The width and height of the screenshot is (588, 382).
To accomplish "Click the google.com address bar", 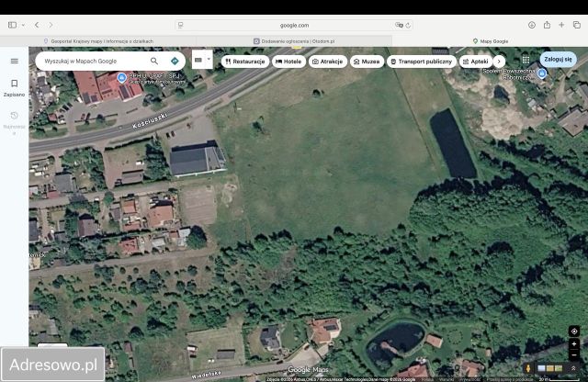I will tap(294, 25).
